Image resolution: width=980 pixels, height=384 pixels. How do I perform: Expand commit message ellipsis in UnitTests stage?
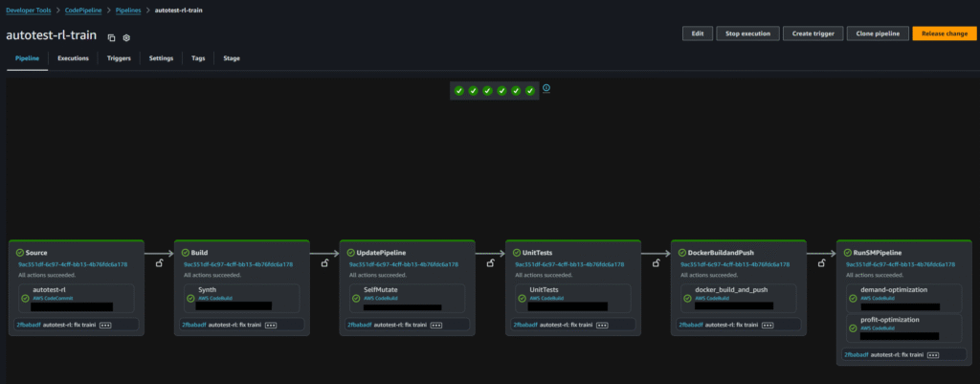[x=602, y=326]
